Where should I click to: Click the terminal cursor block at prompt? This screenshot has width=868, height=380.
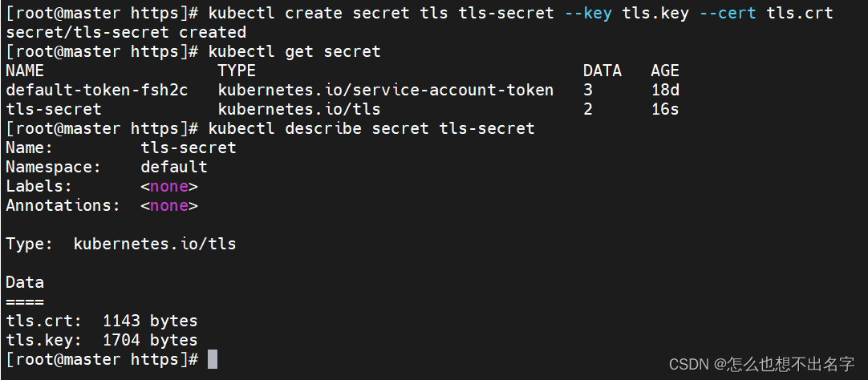pyautogui.click(x=213, y=359)
